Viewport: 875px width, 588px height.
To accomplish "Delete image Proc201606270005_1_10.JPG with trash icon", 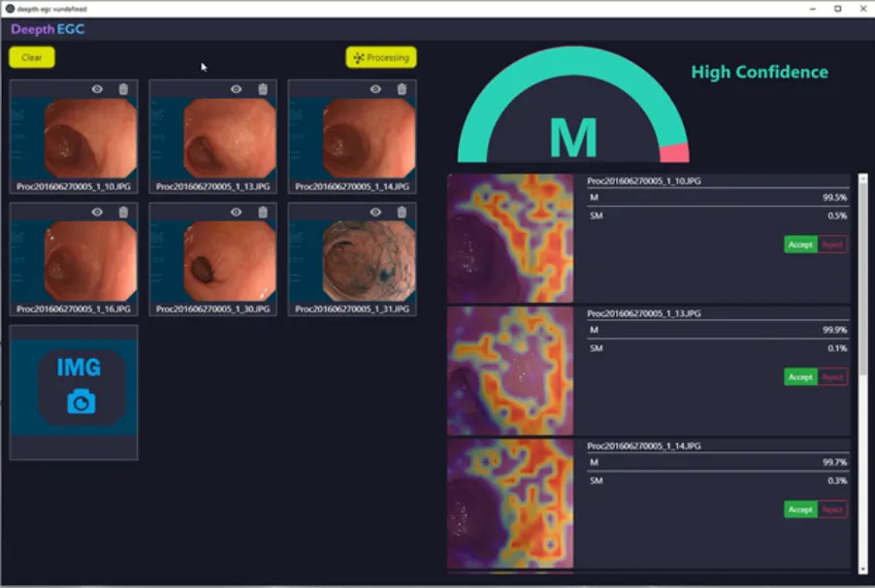I will pos(123,89).
